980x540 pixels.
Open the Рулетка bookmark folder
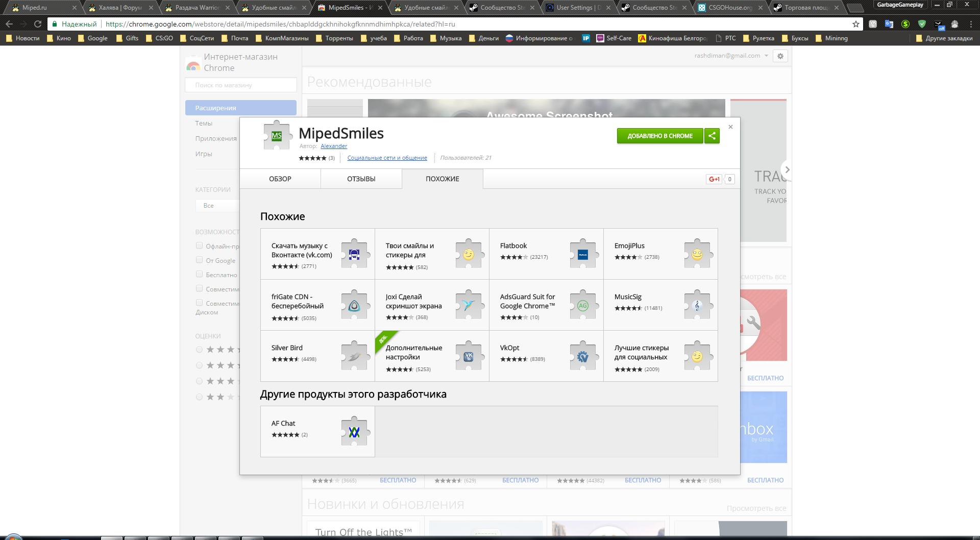tap(759, 38)
